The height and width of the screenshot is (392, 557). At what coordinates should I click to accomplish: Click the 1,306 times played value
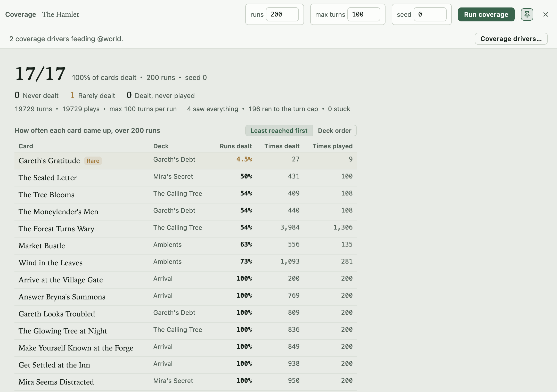[x=343, y=227]
